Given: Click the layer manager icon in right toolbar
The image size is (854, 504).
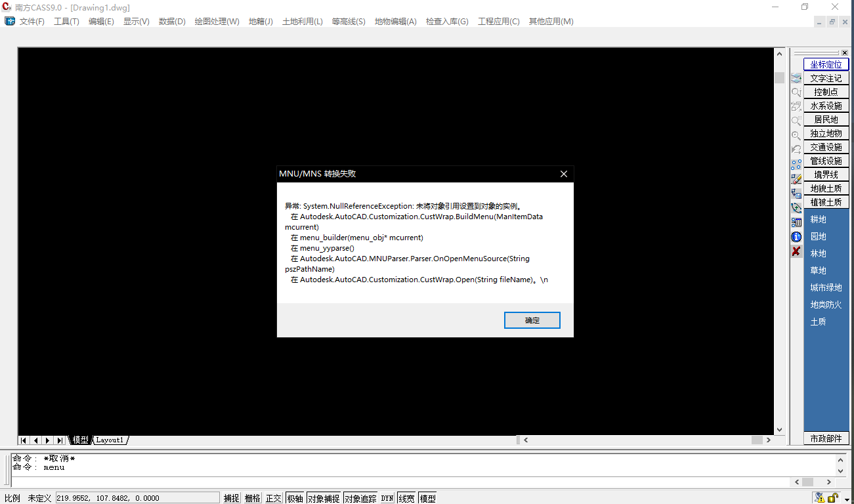Looking at the screenshot, I should (796, 78).
